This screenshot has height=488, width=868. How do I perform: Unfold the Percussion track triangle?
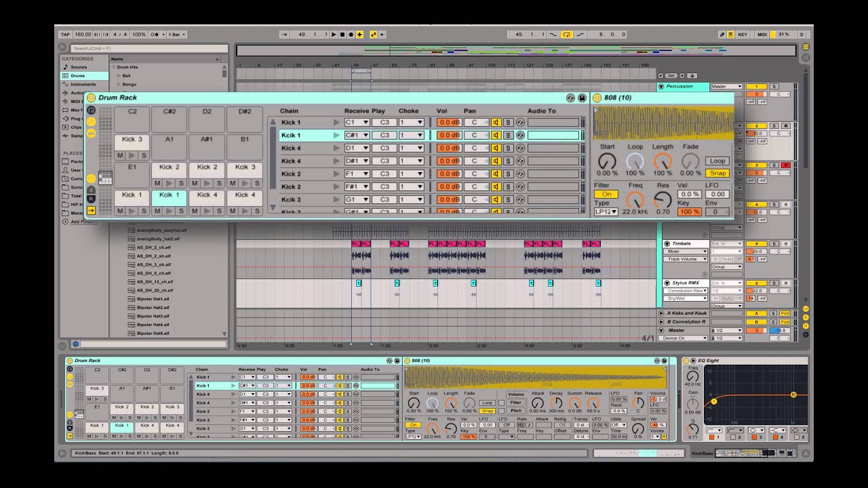pos(661,87)
